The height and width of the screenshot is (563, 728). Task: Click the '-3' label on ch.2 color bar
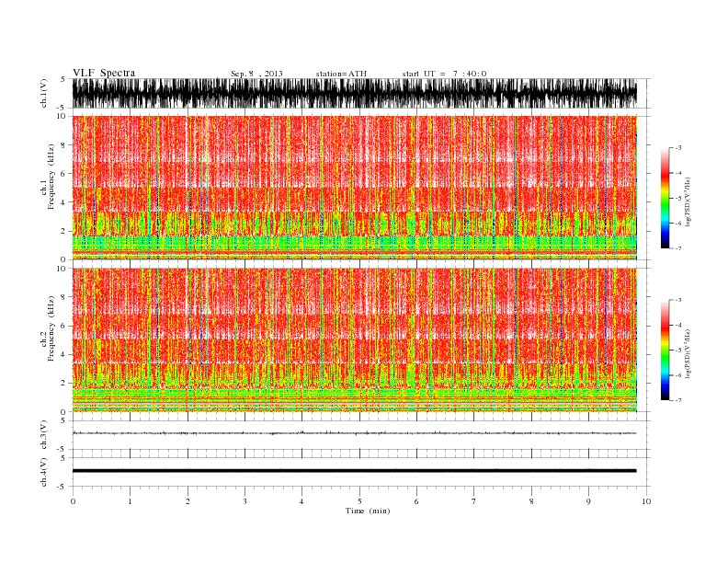coord(677,300)
